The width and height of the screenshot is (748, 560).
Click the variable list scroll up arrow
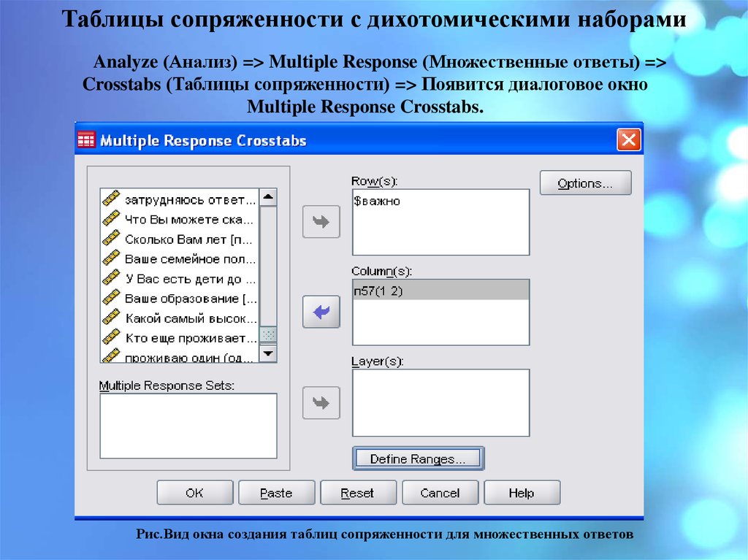tap(268, 197)
